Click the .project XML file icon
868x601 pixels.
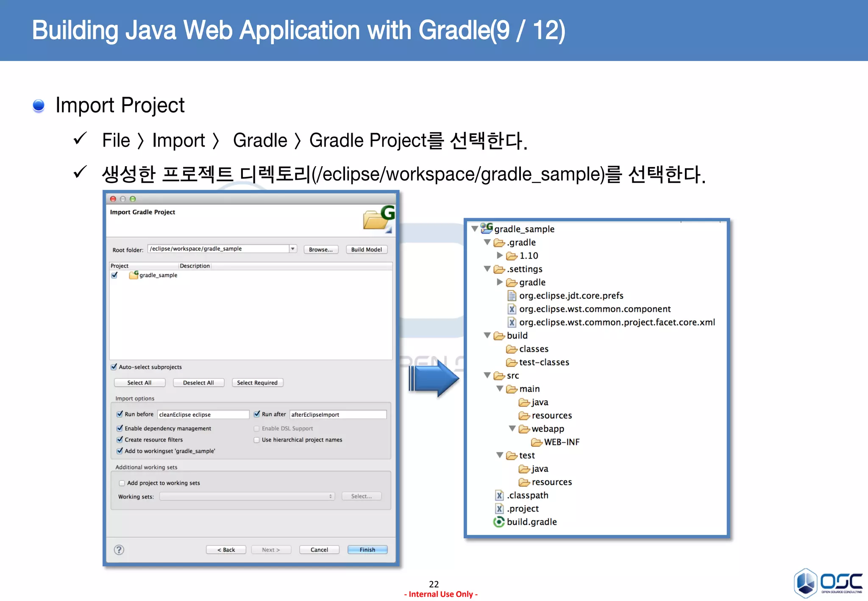(x=499, y=509)
